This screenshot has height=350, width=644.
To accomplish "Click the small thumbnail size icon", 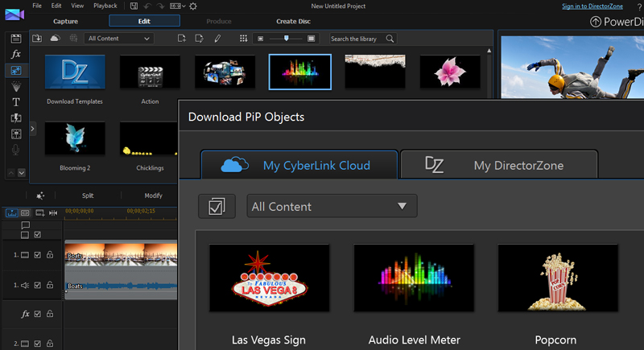I will click(260, 39).
